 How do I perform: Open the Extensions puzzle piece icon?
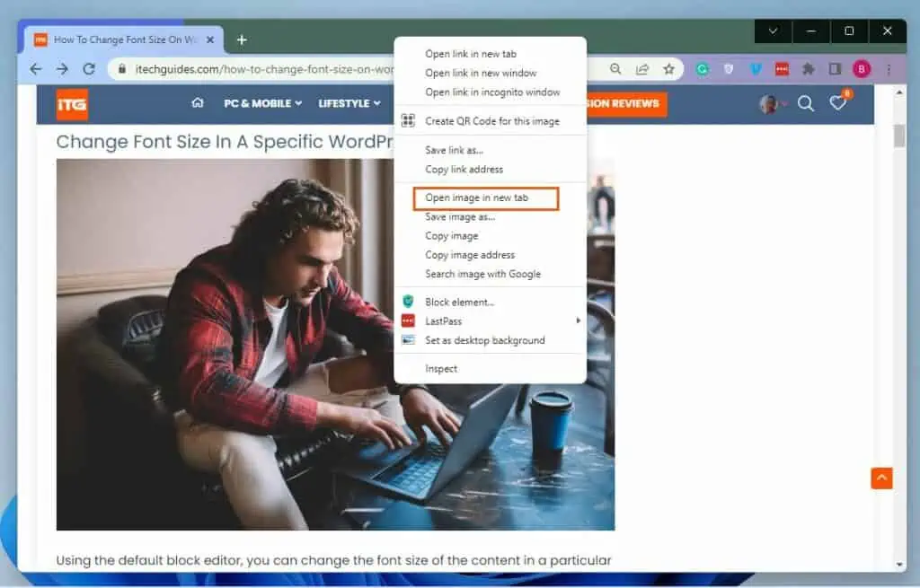(x=808, y=68)
